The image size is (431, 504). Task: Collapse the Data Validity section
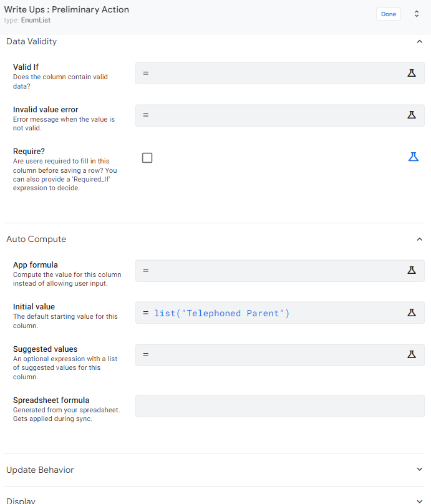pyautogui.click(x=419, y=41)
